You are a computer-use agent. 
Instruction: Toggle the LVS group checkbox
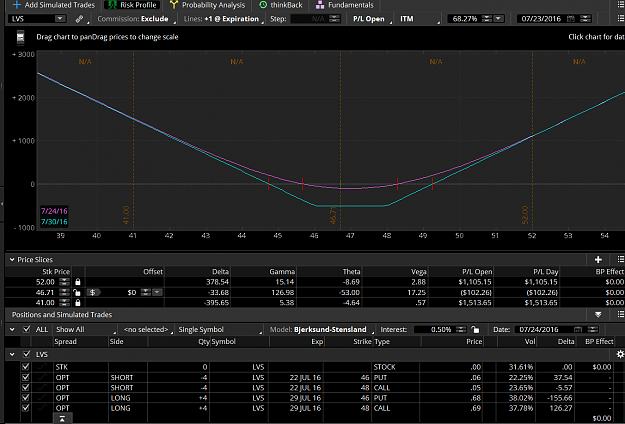pyautogui.click(x=27, y=354)
